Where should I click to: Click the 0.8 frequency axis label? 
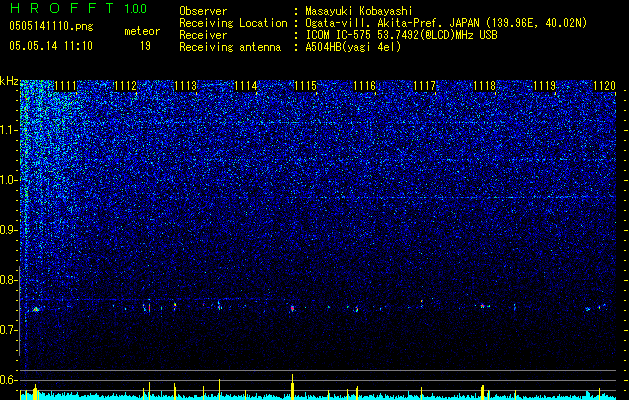pos(9,280)
